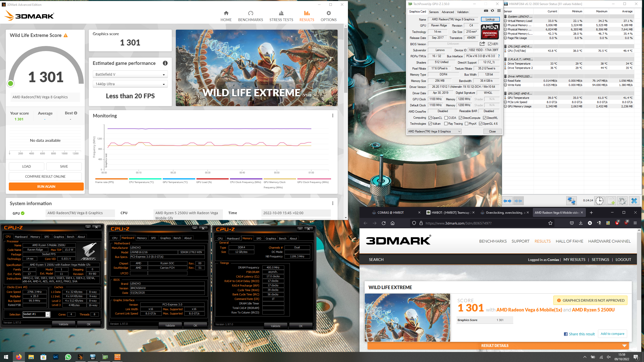Open HALL OF FAME on 3dmark.com
This screenshot has height=362, width=644.
click(x=569, y=241)
